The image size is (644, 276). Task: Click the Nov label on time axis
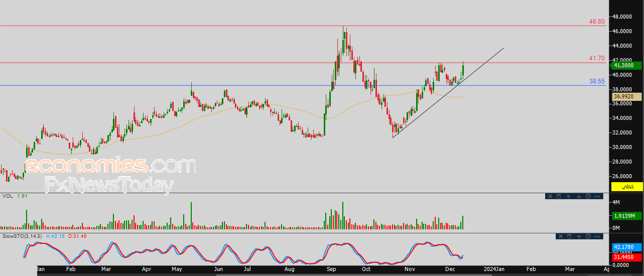pyautogui.click(x=410, y=269)
